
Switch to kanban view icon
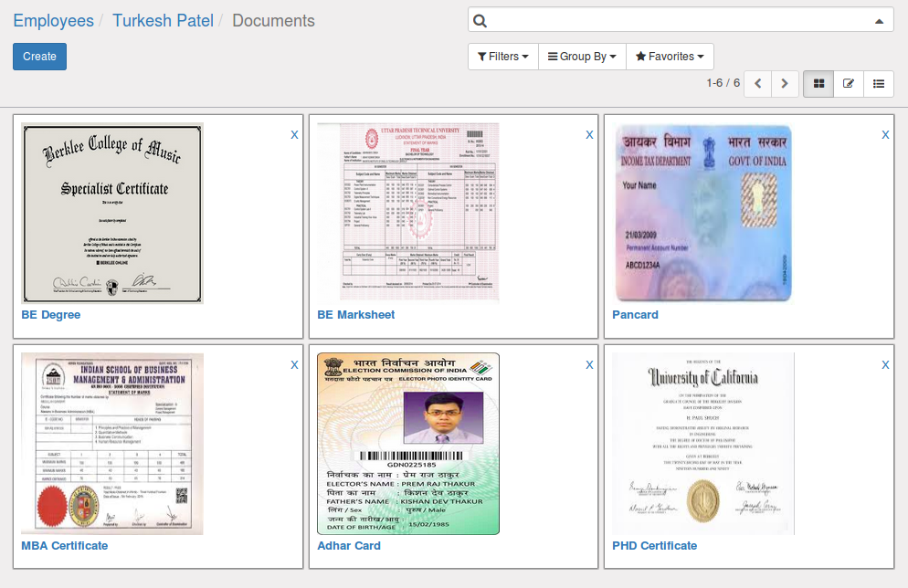click(818, 84)
